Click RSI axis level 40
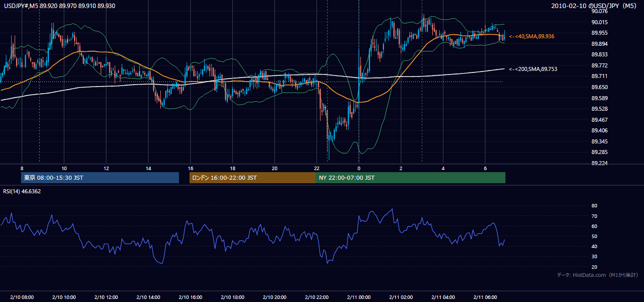This screenshot has width=644, height=302. (x=595, y=246)
